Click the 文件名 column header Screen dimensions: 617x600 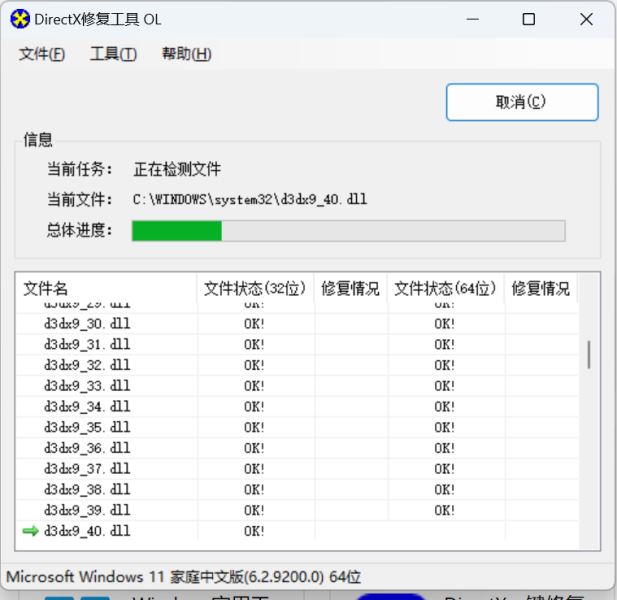pyautogui.click(x=106, y=288)
